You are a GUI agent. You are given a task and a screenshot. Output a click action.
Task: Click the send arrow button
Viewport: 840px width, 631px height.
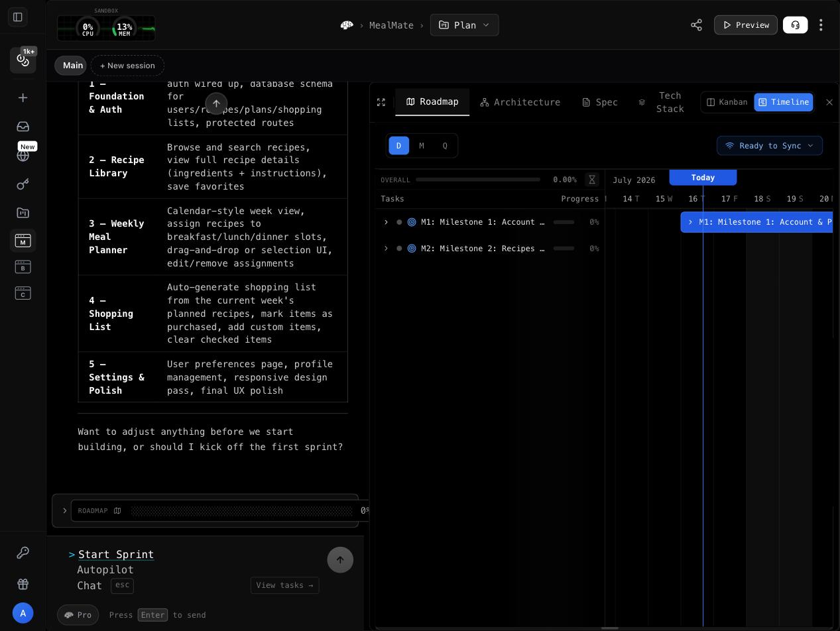pos(340,560)
